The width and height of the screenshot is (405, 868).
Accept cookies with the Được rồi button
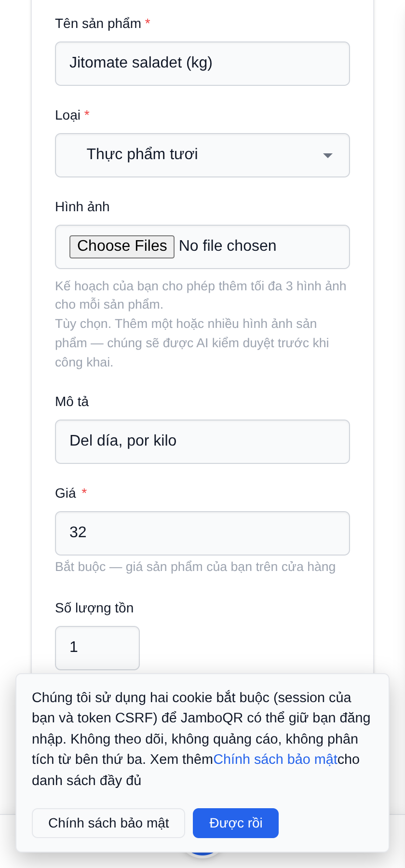click(236, 823)
